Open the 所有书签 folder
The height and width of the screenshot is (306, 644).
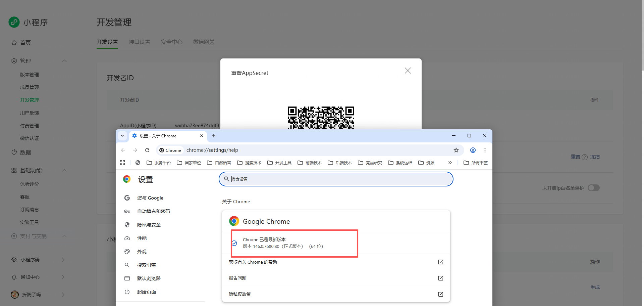(476, 163)
